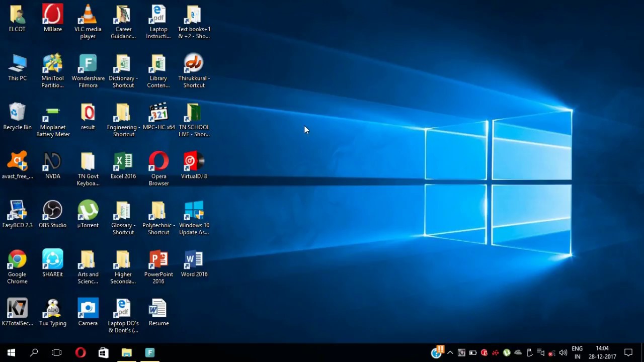Launch Google Chrome desktop shortcut
The width and height of the screenshot is (644, 362).
pyautogui.click(x=17, y=267)
